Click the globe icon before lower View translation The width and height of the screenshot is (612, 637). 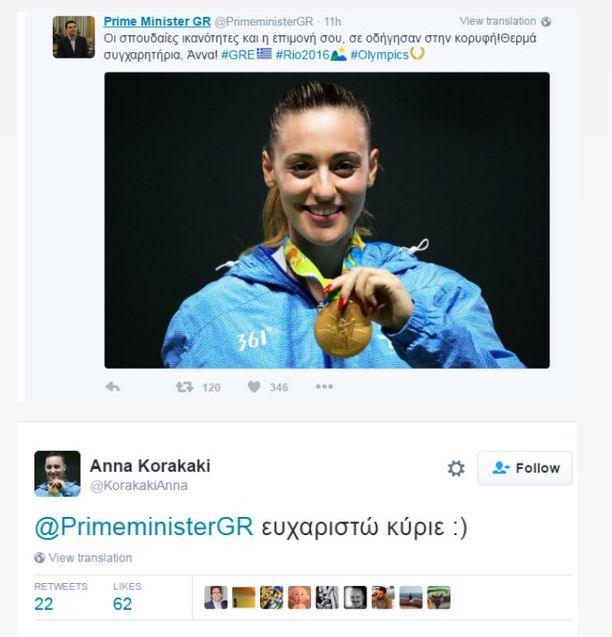tap(39, 558)
